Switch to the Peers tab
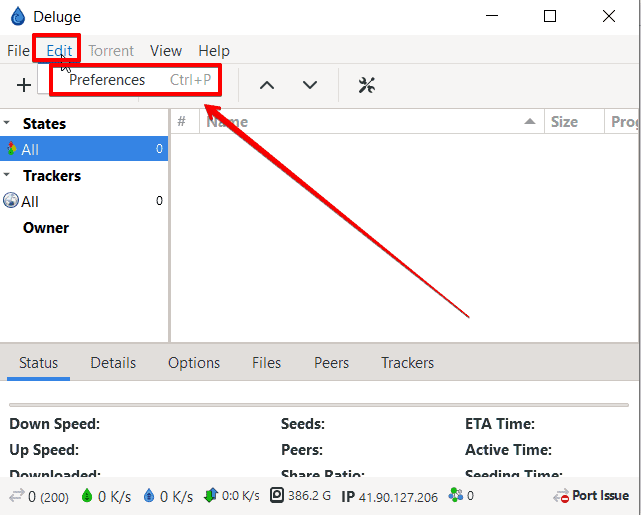This screenshot has width=641, height=515. 331,363
